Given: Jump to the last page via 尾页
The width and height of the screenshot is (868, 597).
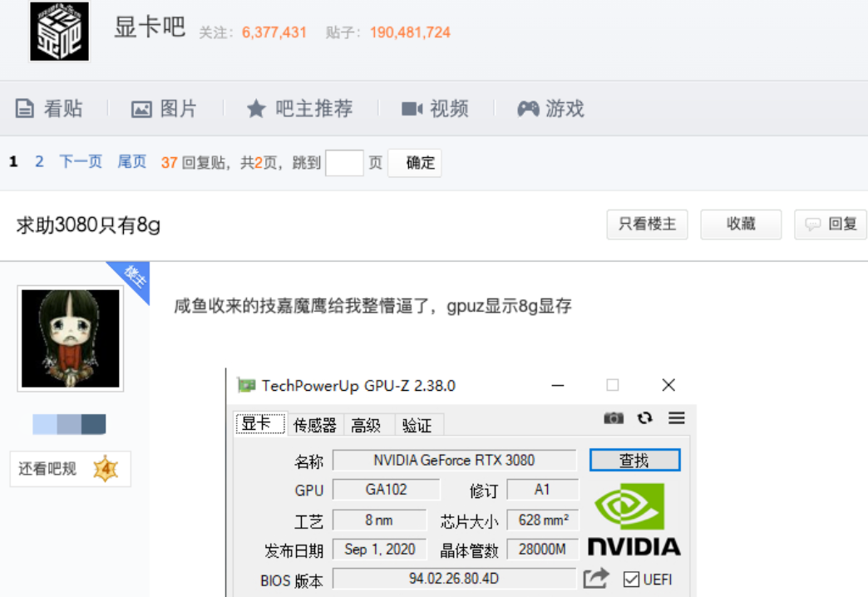Looking at the screenshot, I should tap(131, 161).
